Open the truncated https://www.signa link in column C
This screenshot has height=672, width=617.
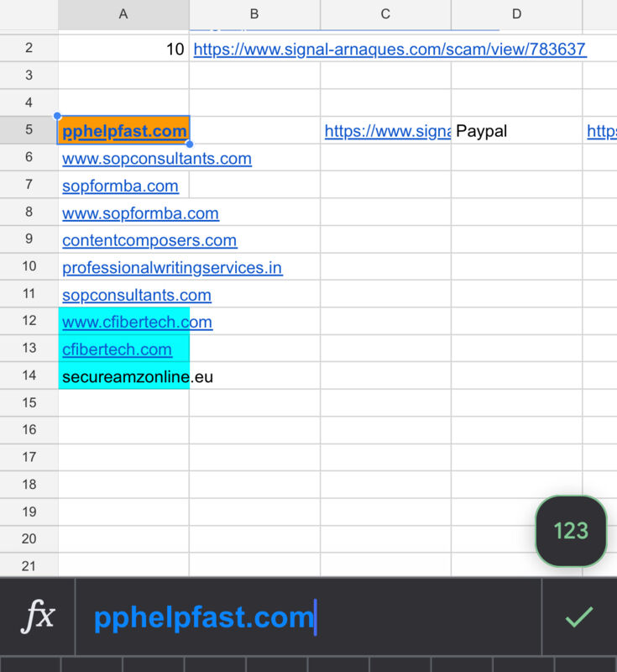(388, 131)
